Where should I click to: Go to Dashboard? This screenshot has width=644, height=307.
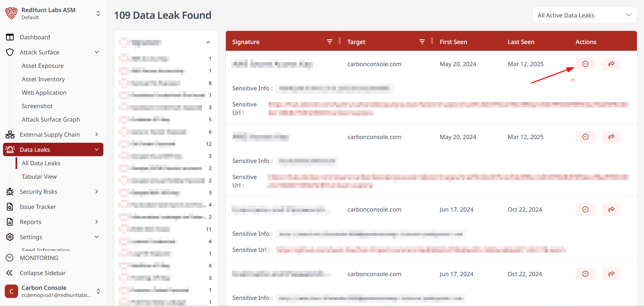[35, 37]
